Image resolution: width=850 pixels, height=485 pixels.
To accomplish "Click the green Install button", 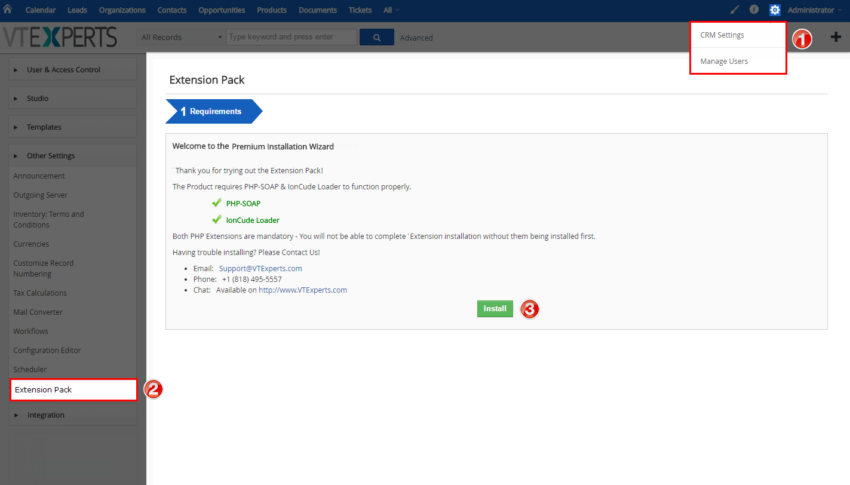I will click(x=495, y=308).
